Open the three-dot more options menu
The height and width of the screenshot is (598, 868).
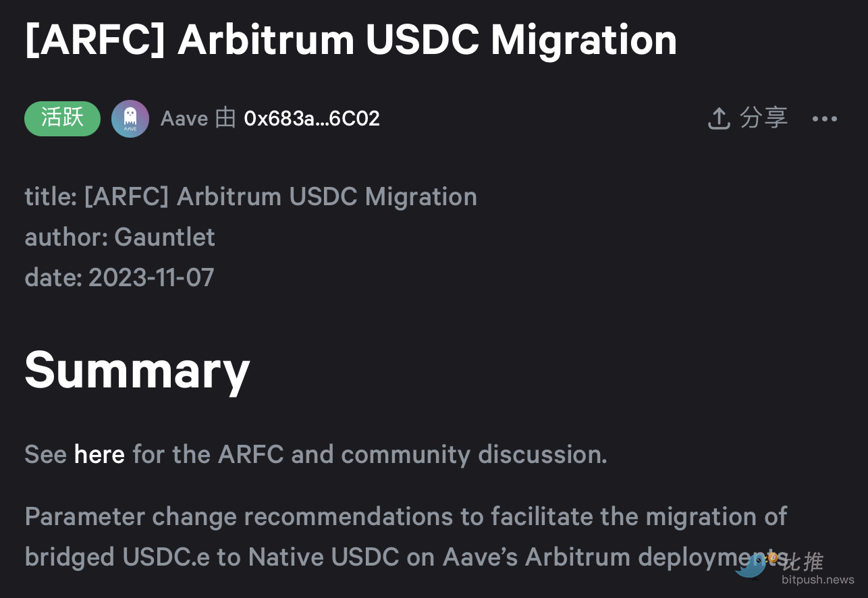[824, 119]
